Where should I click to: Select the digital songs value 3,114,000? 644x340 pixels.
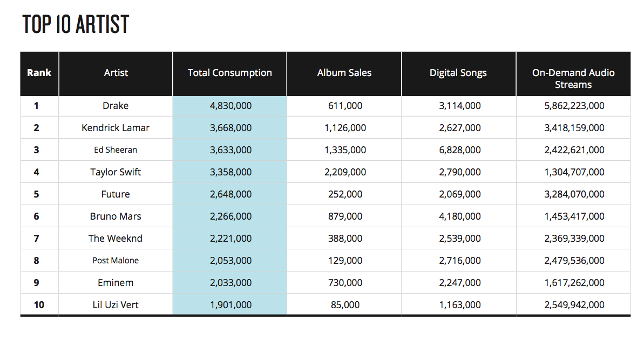point(459,106)
